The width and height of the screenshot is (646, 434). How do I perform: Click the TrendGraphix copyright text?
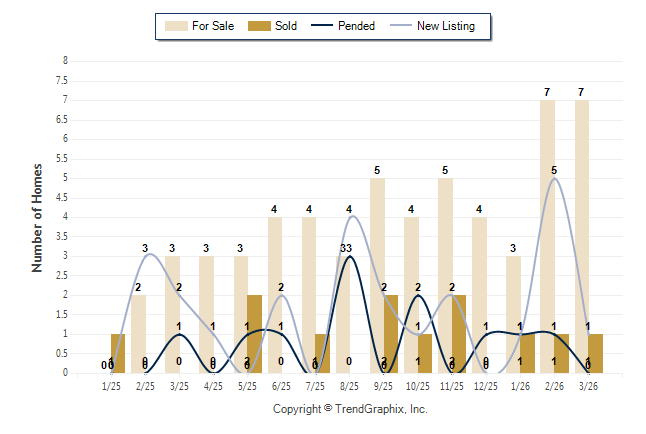point(350,409)
